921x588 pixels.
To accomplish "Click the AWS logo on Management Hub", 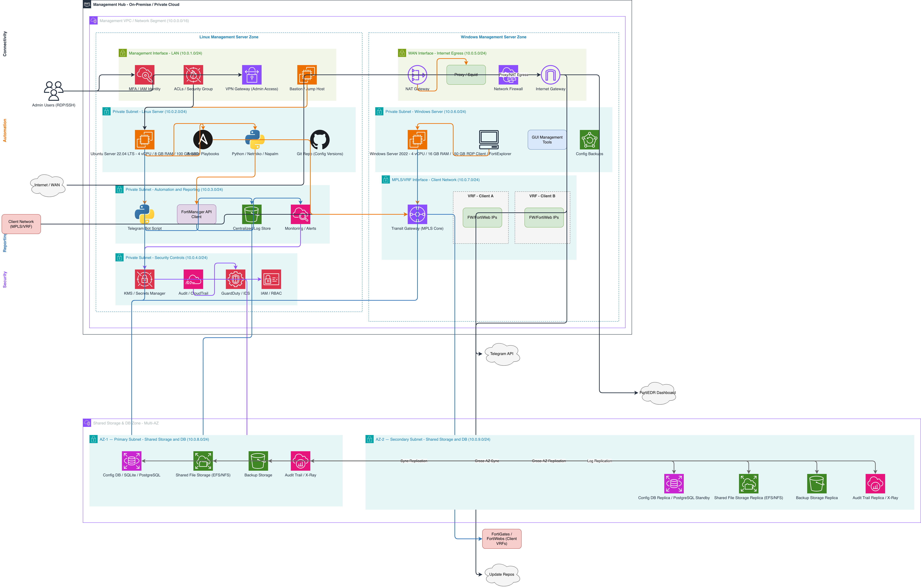I will tap(87, 4).
